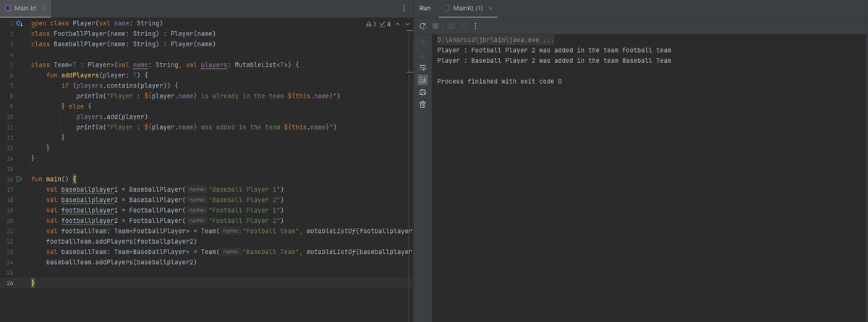Click the BaseballPlayer class declaration on line 3

[x=123, y=44]
